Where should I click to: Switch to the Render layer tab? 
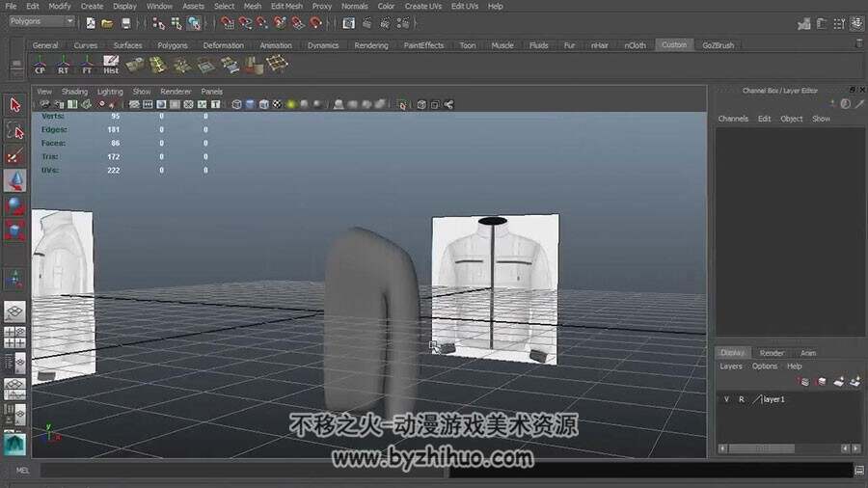772,353
